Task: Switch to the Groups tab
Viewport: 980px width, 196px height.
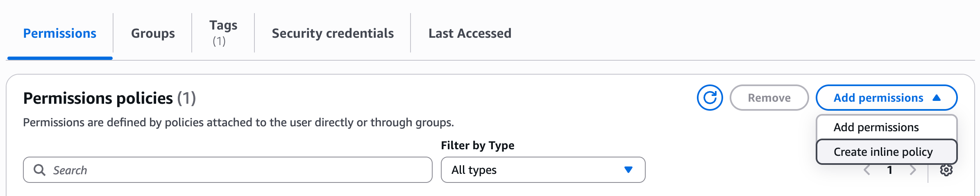Action: (153, 33)
